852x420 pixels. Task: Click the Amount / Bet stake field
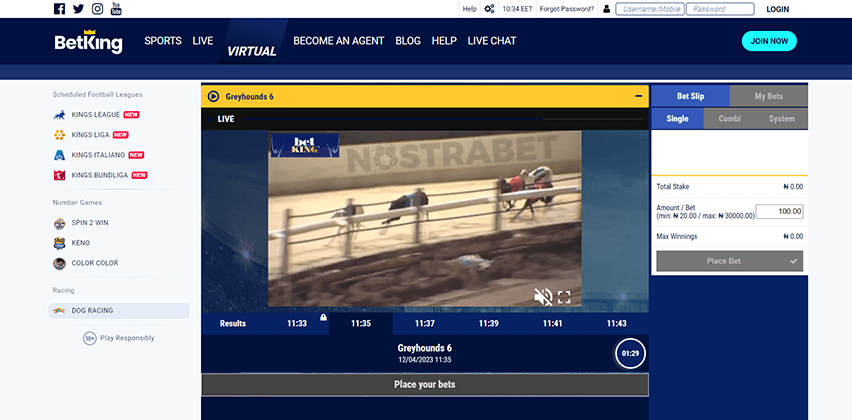pos(779,211)
